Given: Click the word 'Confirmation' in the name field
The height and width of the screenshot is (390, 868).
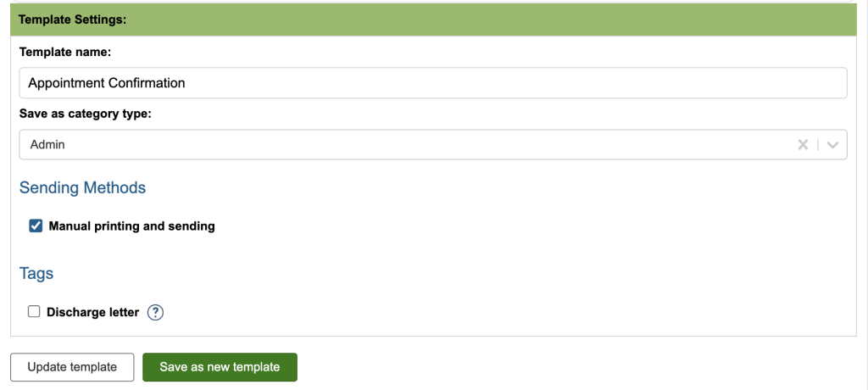Looking at the screenshot, I should coord(147,83).
